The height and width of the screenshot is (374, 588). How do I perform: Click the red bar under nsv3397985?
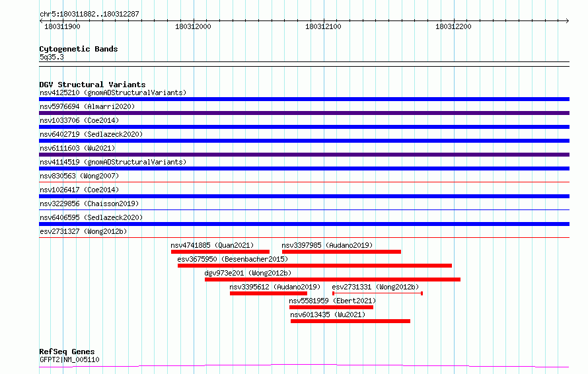(342, 252)
